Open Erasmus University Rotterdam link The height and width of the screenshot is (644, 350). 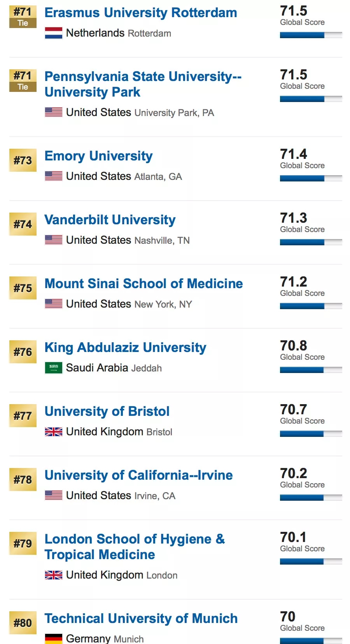click(x=141, y=13)
